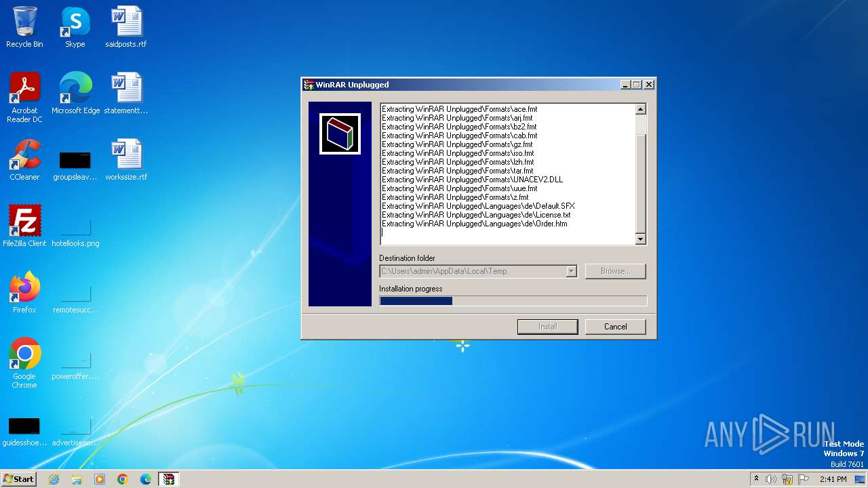Select the log line ending cab.fmt
868x488 pixels.
[459, 136]
